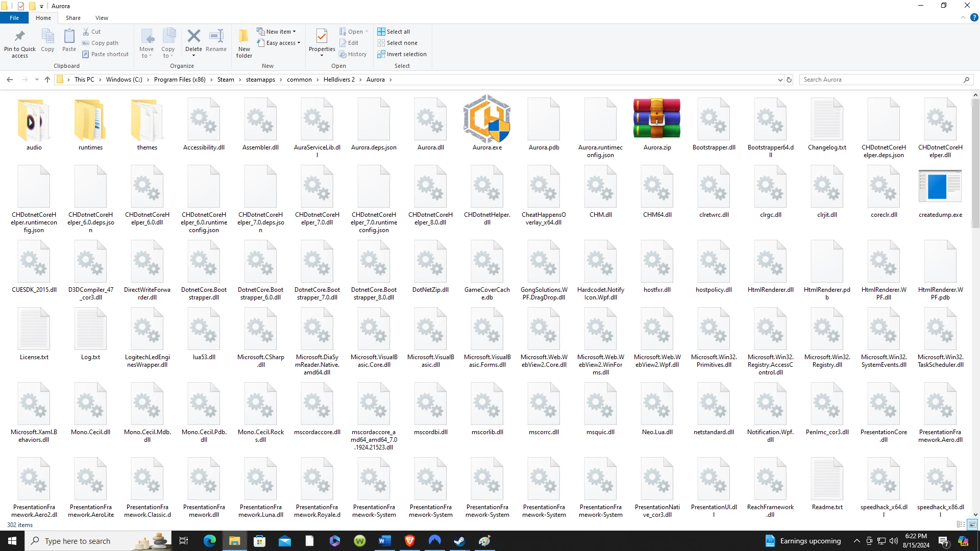Screen dimensions: 980x551
Task: Click Select all in the ribbon
Action: [394, 32]
